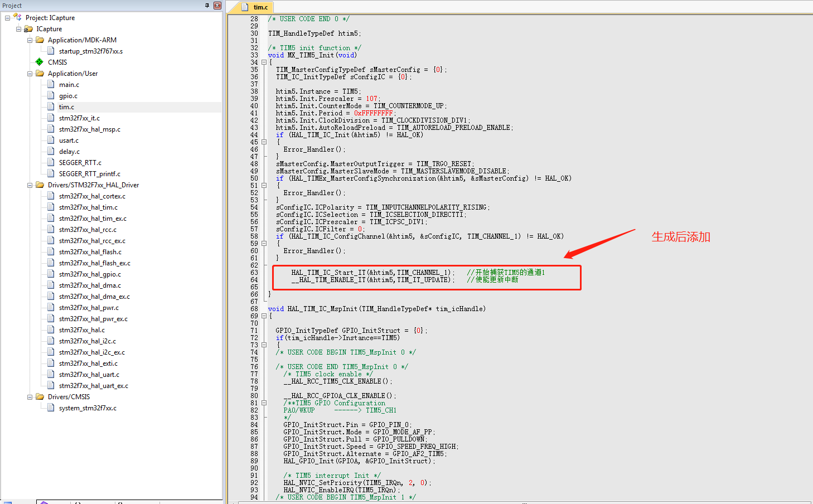This screenshot has width=813, height=504.
Task: Click the folder icon of Application/User
Action: coord(40,73)
